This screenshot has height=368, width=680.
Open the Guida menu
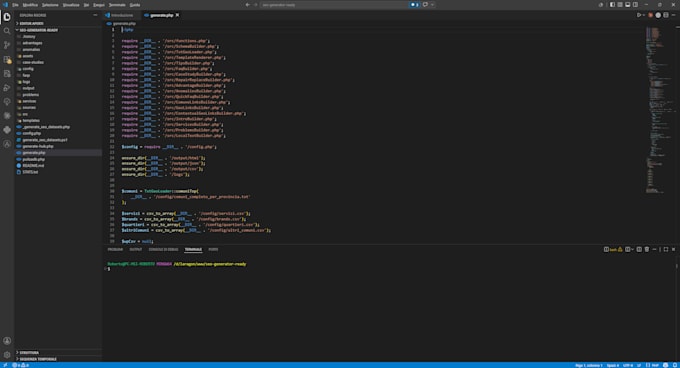pyautogui.click(x=135, y=5)
